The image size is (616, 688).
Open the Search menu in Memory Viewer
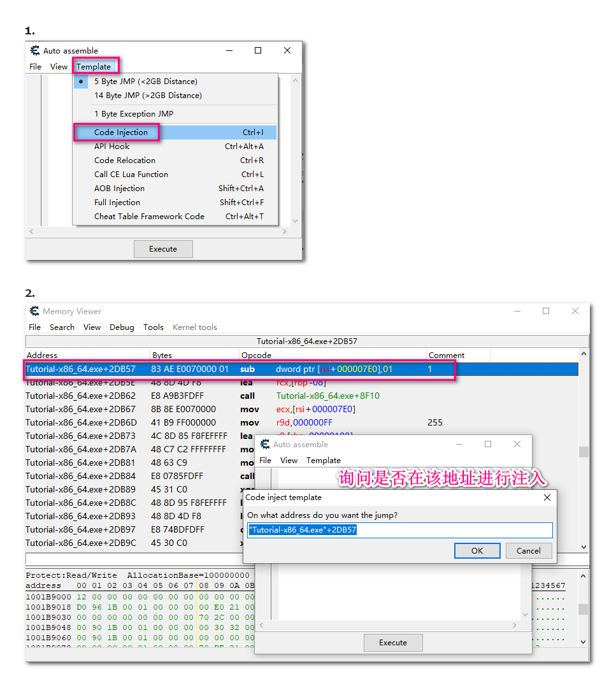tap(62, 327)
